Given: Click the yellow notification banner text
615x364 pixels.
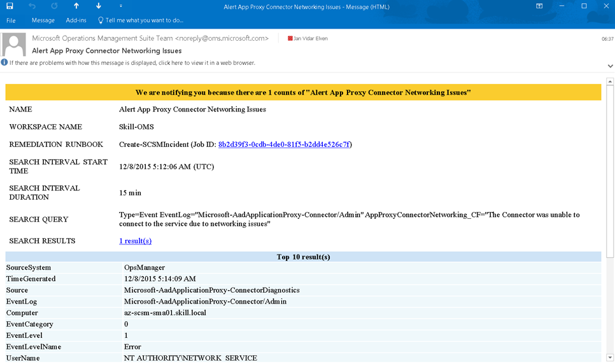Looking at the screenshot, I should click(303, 92).
